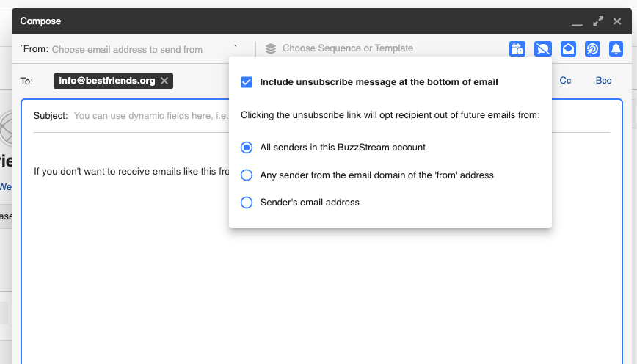
Task: Click the schedule send calendar icon
Action: point(517,49)
